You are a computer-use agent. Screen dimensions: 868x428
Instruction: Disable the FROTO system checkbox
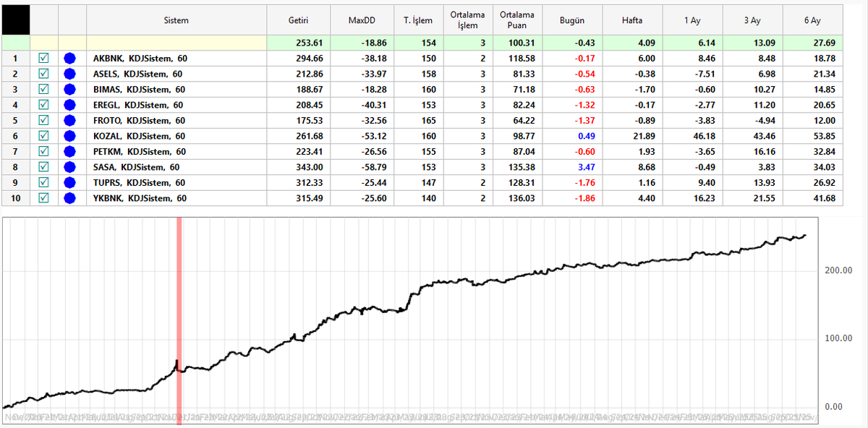(43, 120)
